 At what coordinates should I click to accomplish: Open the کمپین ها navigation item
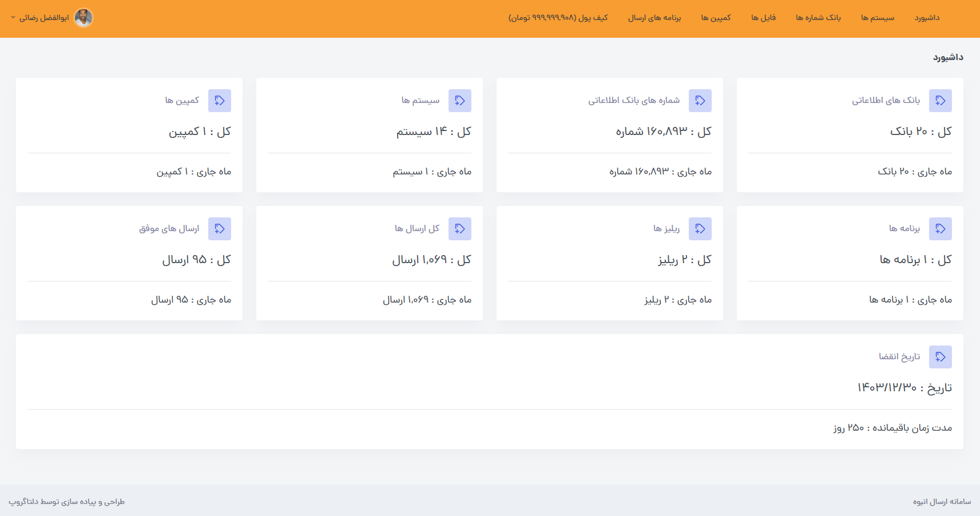tap(716, 18)
